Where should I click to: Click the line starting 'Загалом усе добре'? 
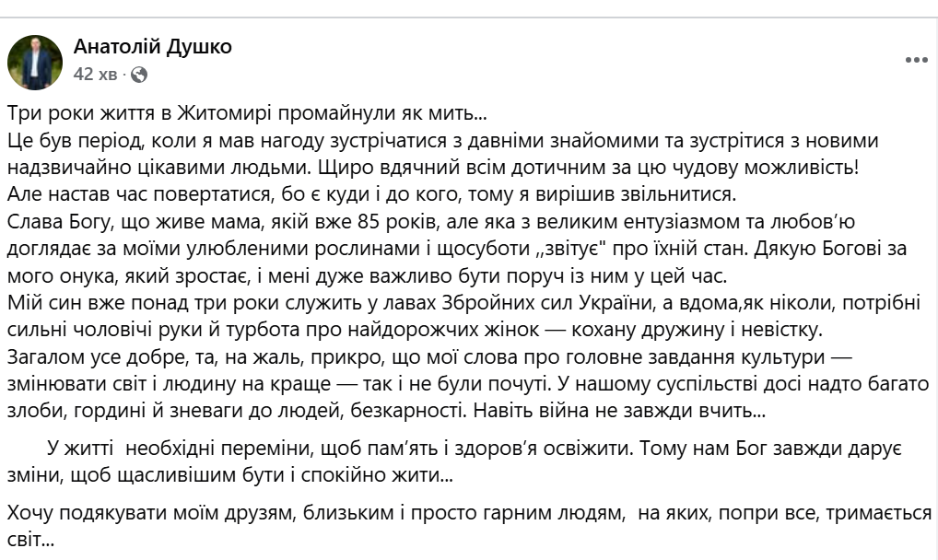pos(429,357)
